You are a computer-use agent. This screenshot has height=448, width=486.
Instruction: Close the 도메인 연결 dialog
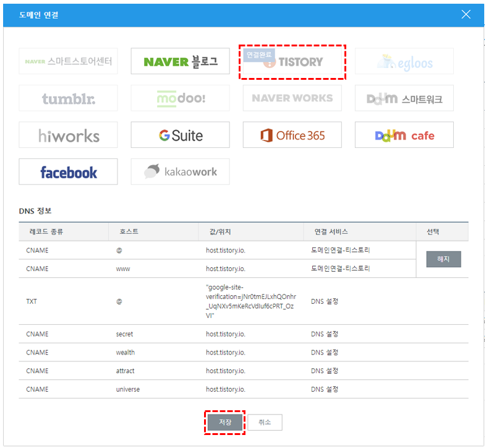click(x=466, y=14)
